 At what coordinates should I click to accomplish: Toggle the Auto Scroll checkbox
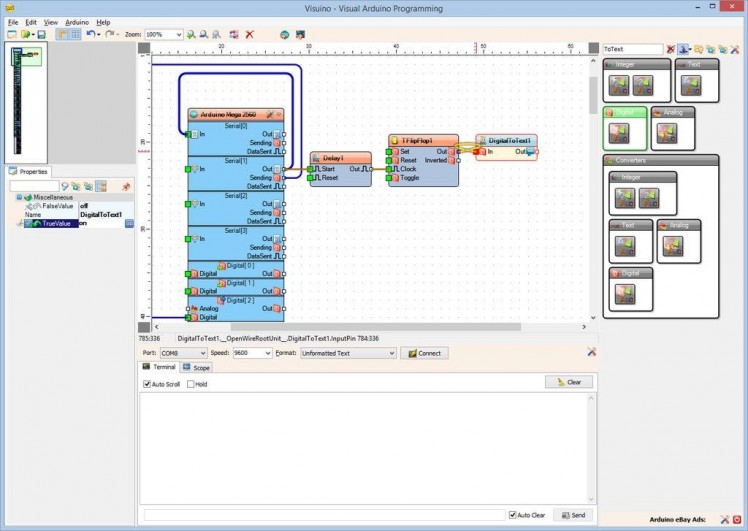coord(146,384)
